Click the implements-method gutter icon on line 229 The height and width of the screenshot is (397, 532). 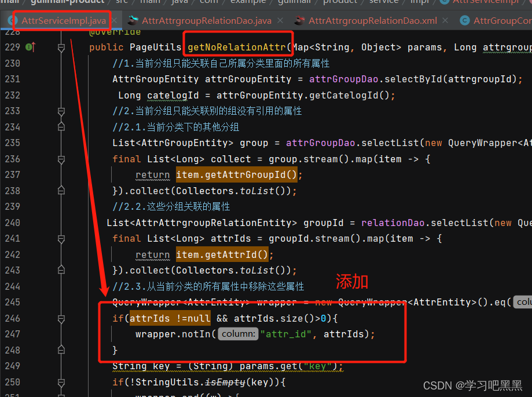[30, 47]
